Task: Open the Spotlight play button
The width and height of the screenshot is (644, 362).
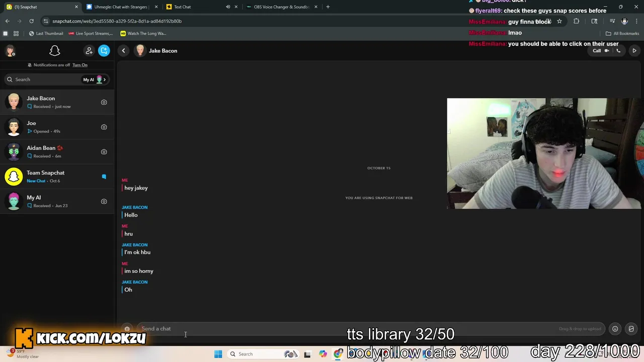Action: click(634, 51)
